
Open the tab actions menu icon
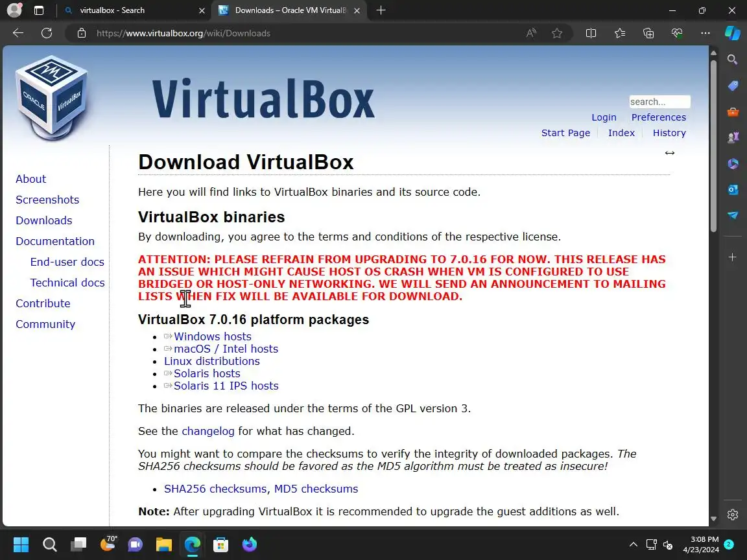(39, 10)
